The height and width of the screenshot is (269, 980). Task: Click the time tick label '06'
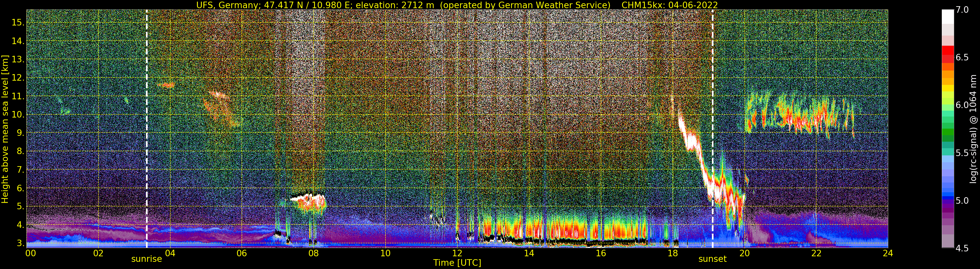(x=242, y=253)
